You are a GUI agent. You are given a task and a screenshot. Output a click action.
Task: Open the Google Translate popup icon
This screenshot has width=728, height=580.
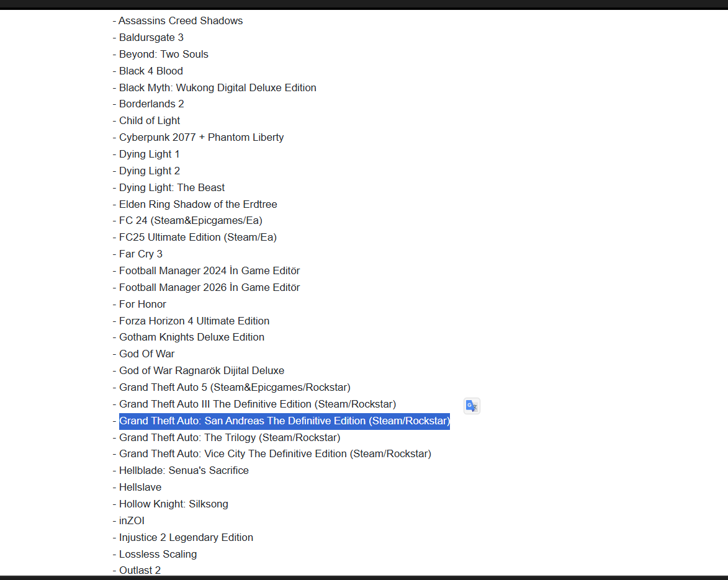472,406
